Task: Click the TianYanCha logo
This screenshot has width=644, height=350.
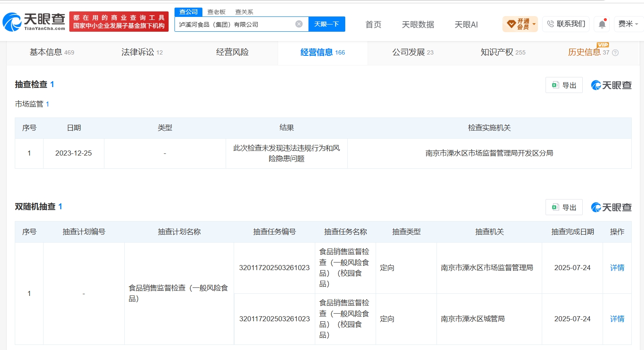Action: pyautogui.click(x=34, y=22)
